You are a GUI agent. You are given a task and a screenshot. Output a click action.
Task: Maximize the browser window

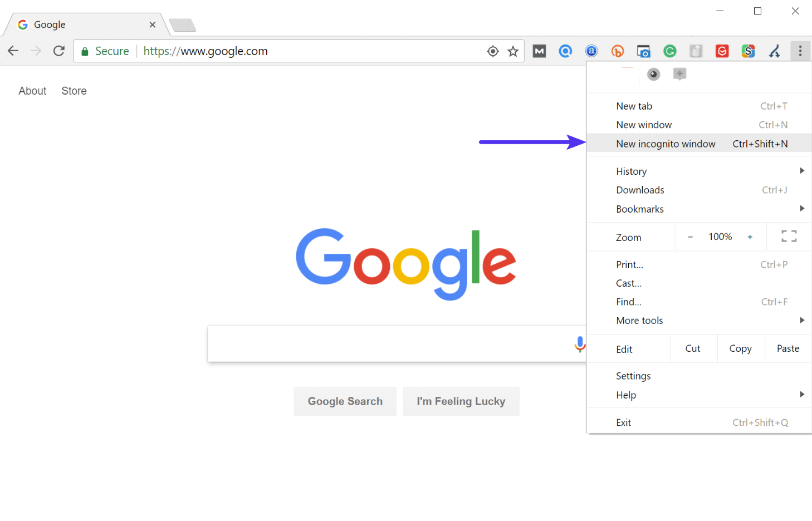tap(757, 11)
